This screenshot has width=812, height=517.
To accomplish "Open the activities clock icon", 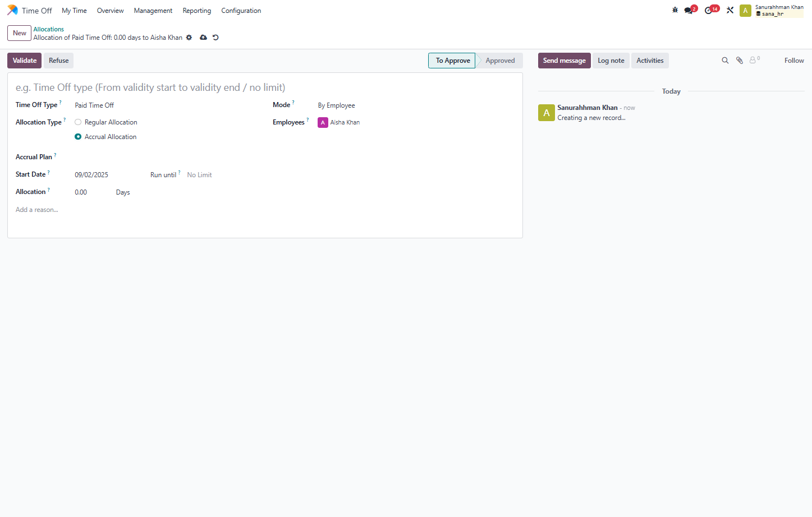I will pyautogui.click(x=708, y=10).
